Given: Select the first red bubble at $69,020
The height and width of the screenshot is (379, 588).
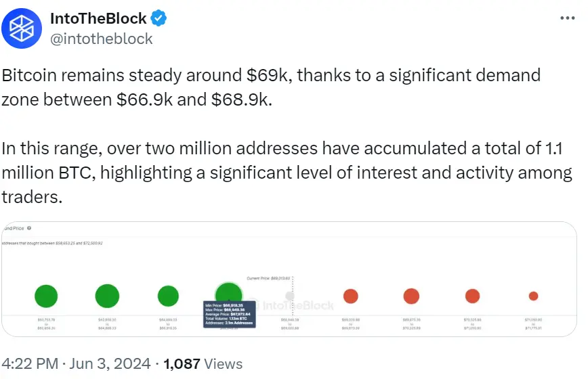Looking at the screenshot, I should tap(351, 296).
